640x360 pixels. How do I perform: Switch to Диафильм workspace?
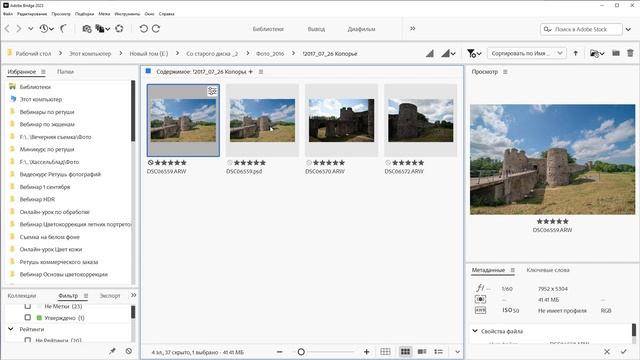coord(362,29)
